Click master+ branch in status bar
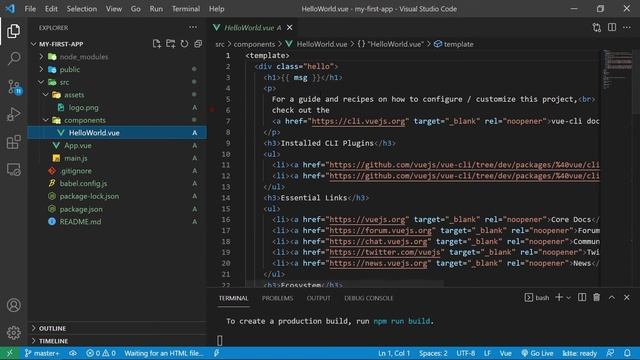The image size is (640, 360). [42, 353]
